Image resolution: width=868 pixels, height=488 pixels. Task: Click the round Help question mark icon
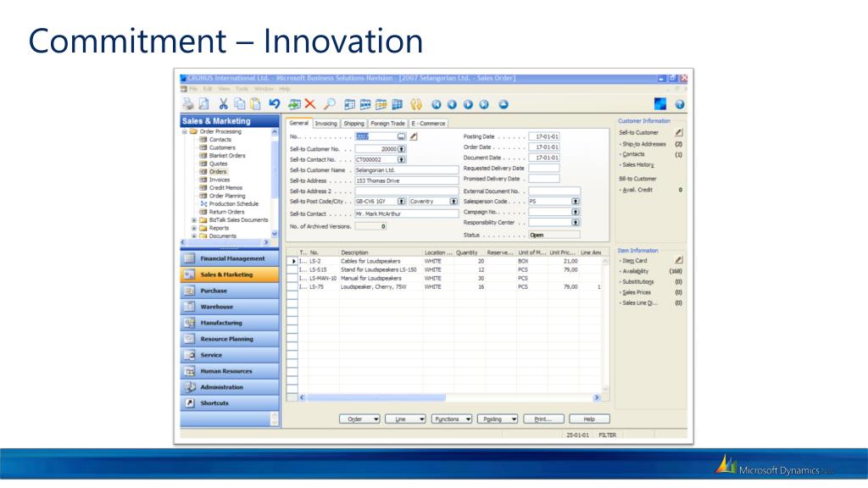(680, 104)
